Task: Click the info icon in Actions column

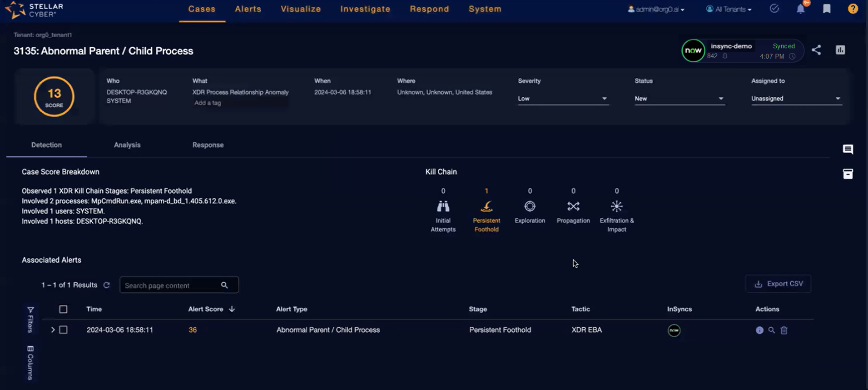Action: click(759, 330)
